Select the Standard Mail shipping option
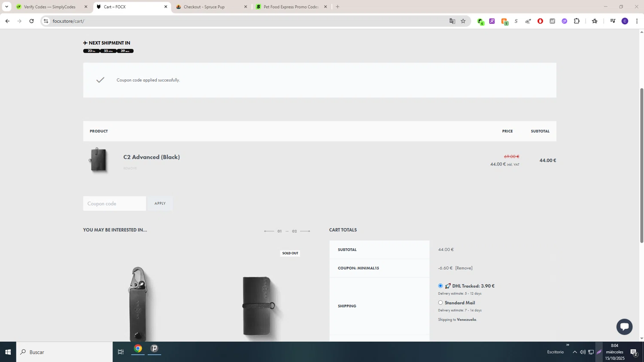 440,303
